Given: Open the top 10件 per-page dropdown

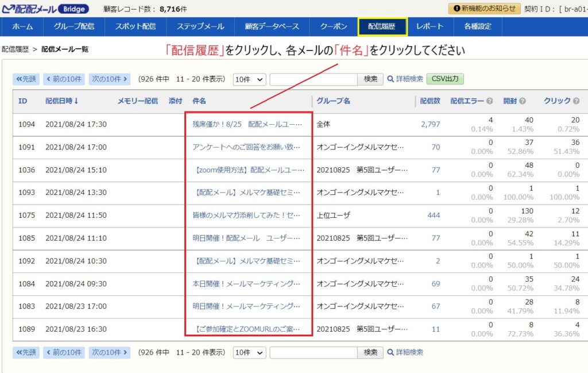Looking at the screenshot, I should [249, 79].
